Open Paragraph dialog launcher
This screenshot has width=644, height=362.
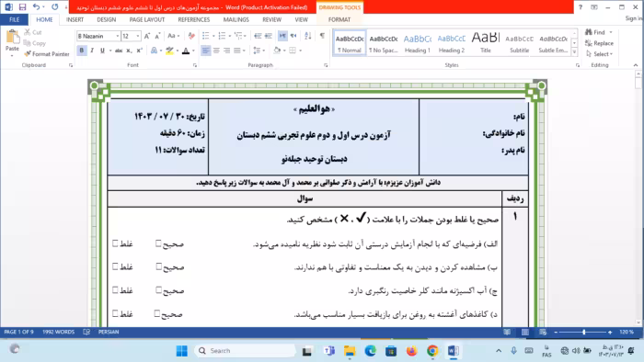[x=326, y=65]
